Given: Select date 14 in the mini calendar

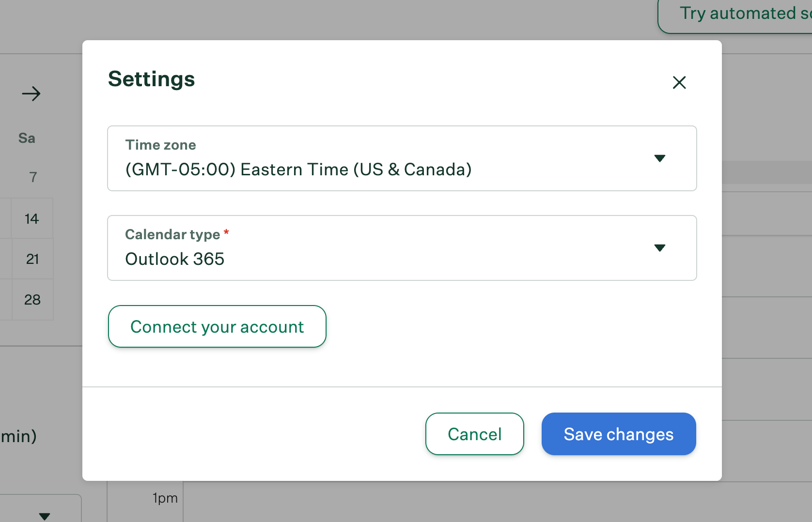Looking at the screenshot, I should pos(31,218).
